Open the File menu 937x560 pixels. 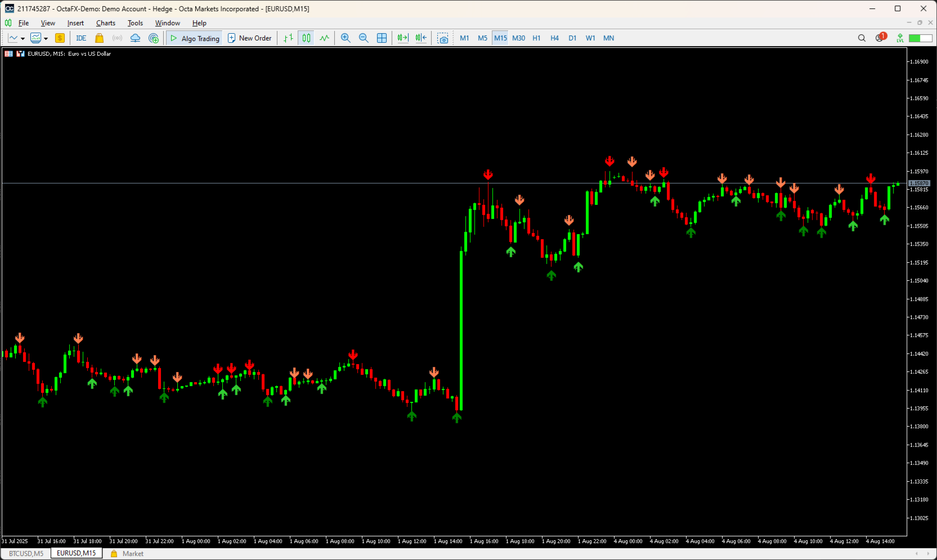click(24, 23)
